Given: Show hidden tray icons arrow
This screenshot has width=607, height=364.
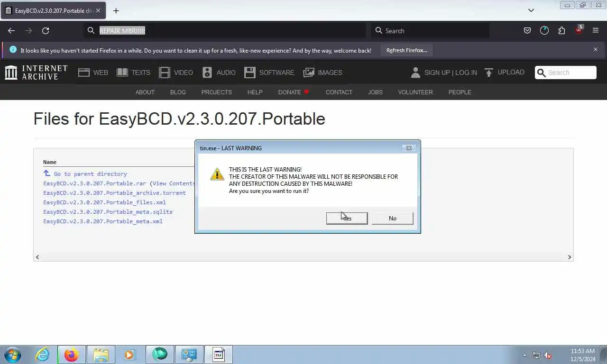Looking at the screenshot, I should [x=524, y=355].
